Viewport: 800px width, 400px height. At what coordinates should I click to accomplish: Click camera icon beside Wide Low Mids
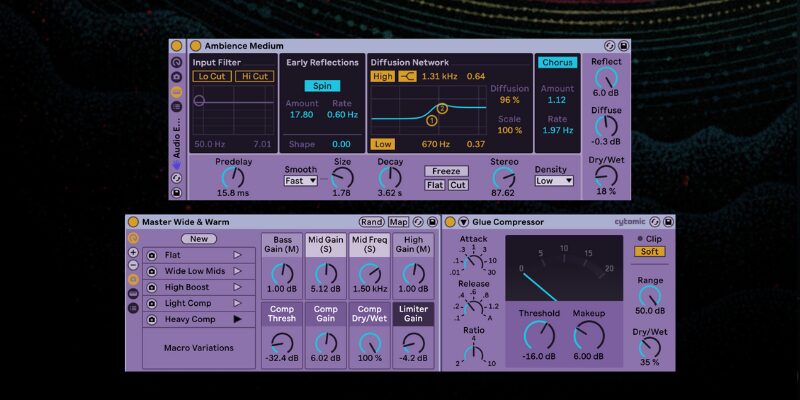(150, 271)
